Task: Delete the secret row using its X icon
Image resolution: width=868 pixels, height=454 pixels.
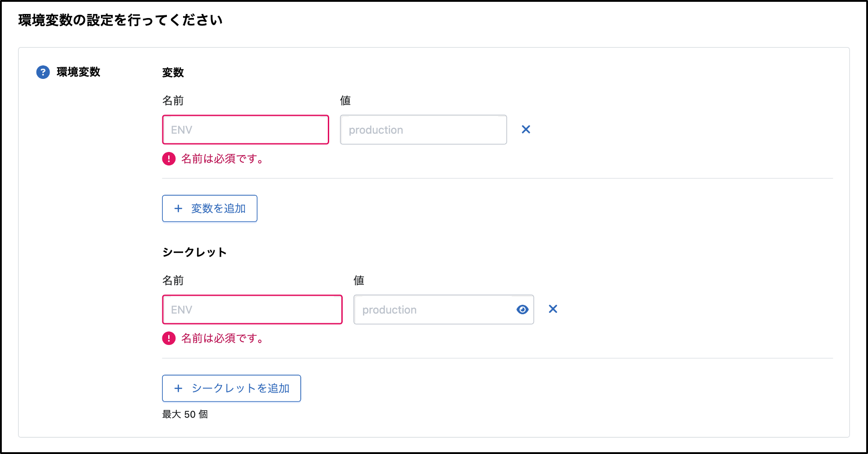Action: click(x=553, y=309)
